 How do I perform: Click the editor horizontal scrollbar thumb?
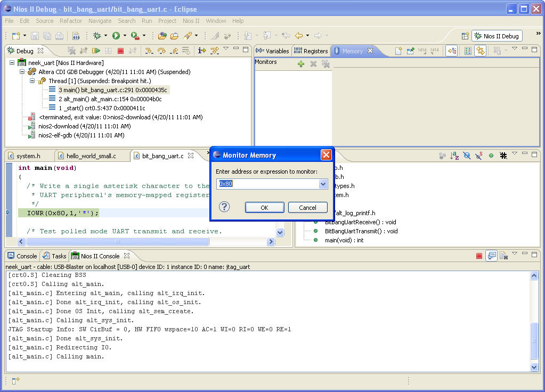pos(117,241)
